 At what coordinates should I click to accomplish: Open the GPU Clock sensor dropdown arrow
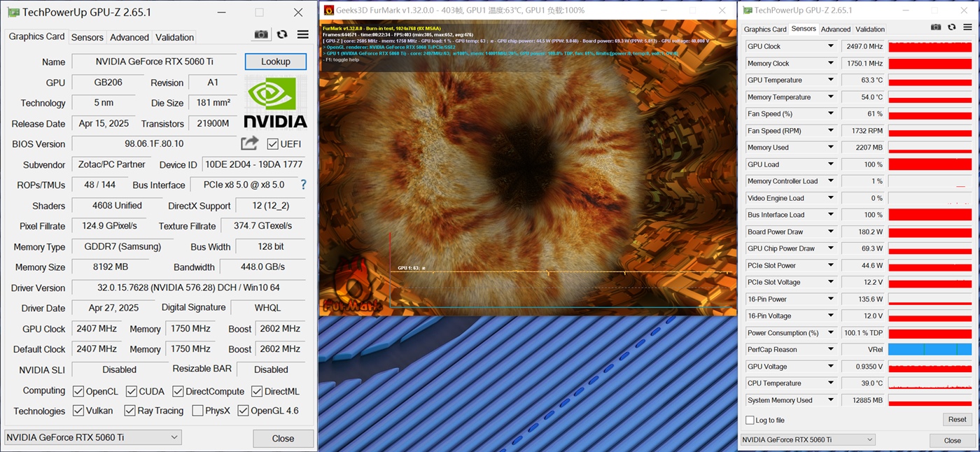click(831, 46)
